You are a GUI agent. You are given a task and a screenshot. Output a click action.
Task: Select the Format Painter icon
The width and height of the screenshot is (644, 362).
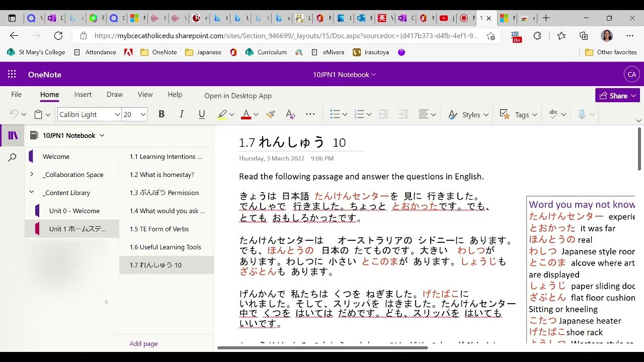coord(271,115)
